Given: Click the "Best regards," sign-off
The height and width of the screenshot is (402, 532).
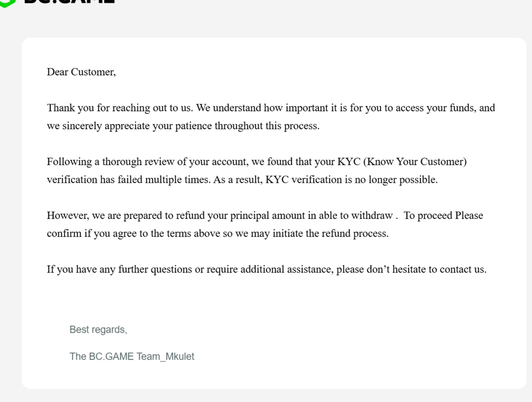Looking at the screenshot, I should pos(98,330).
